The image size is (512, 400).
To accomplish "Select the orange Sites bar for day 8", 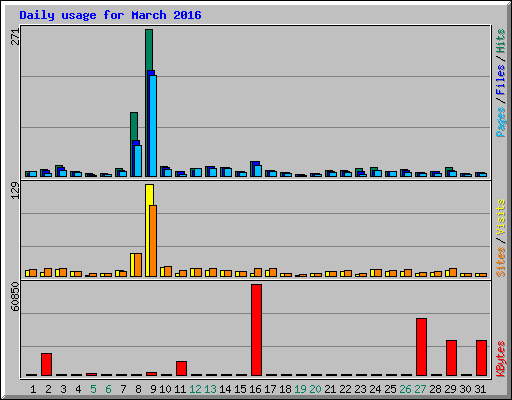I will point(138,265).
